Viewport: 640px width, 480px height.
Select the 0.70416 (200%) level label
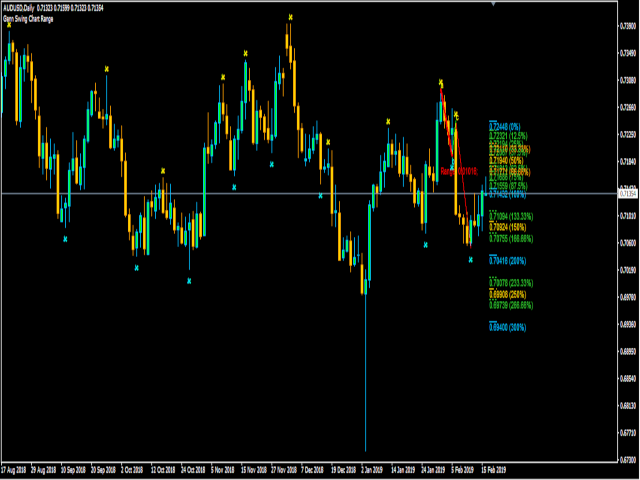point(507,261)
